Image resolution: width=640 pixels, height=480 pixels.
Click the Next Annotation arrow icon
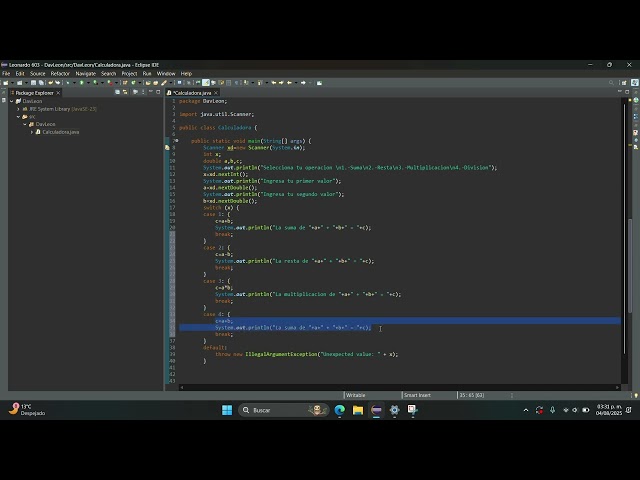246,83
